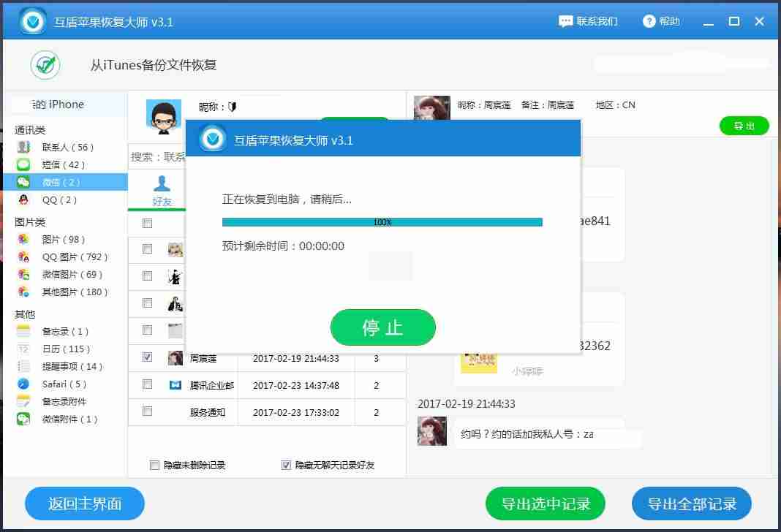Click the contact search field
Viewport: 781px width, 532px height.
157,157
